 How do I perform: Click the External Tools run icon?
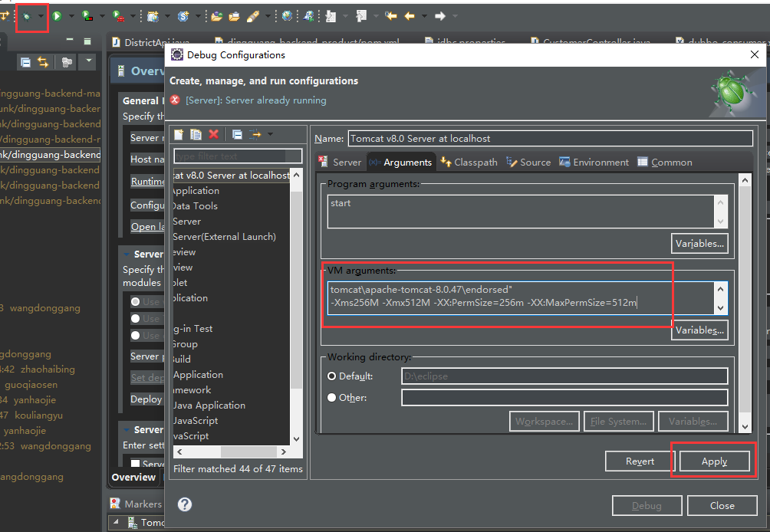[x=118, y=16]
